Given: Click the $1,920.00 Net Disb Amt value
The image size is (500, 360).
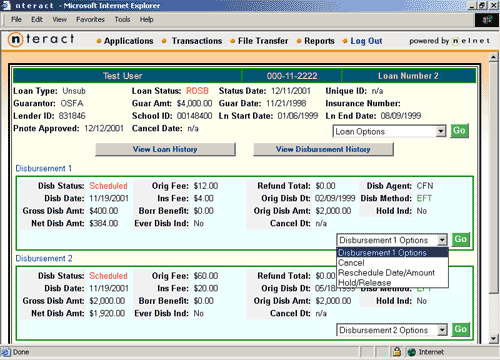Looking at the screenshot, I should pyautogui.click(x=107, y=313).
